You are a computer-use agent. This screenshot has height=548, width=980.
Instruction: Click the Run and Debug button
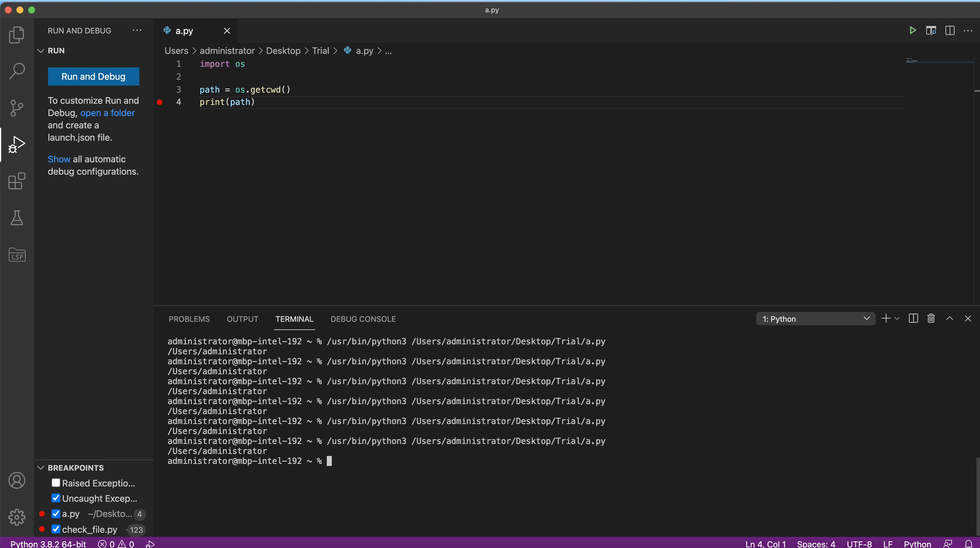[93, 76]
